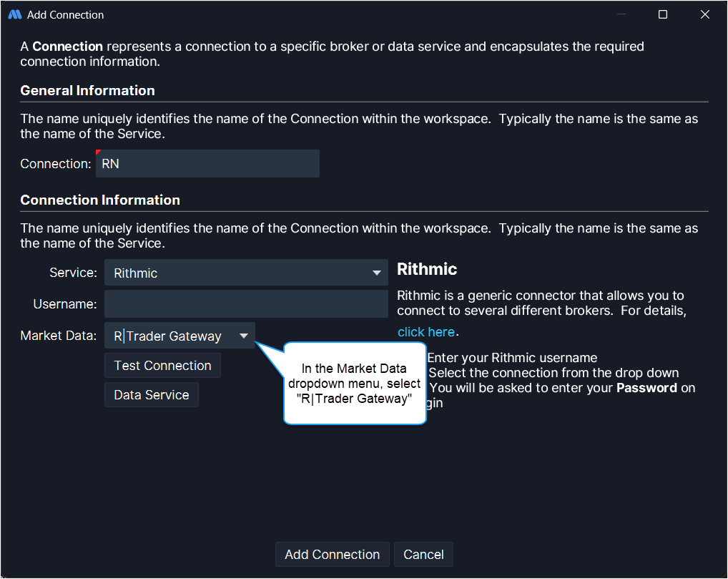The image size is (728, 579).
Task: Click into the Username input field
Action: pyautogui.click(x=246, y=304)
